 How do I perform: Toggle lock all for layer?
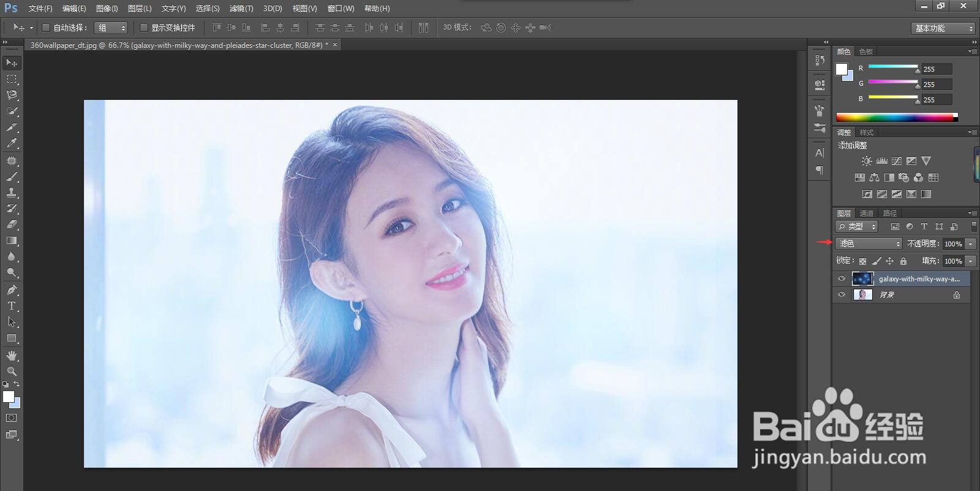[903, 261]
